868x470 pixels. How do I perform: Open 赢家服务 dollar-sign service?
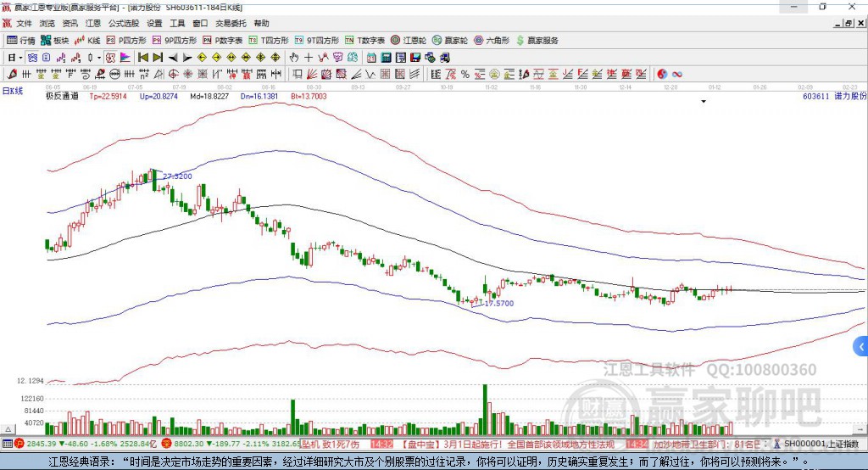click(537, 41)
